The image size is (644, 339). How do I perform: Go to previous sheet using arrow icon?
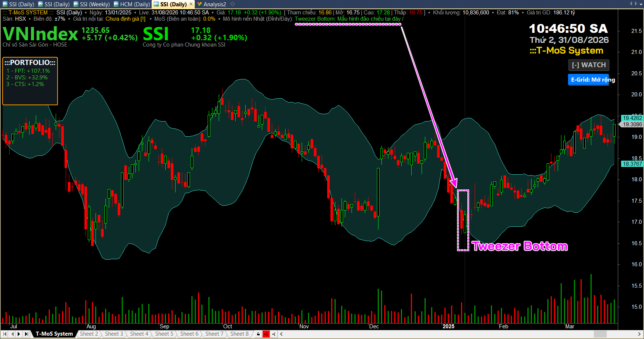coord(12,334)
